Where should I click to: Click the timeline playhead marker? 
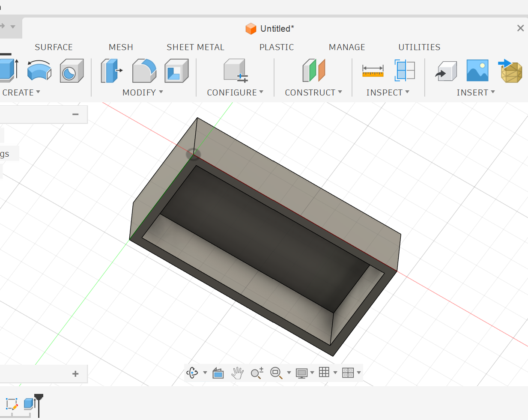[39, 405]
